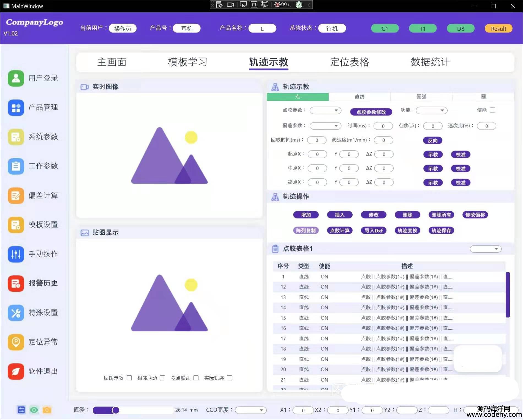Click the C1 status indicator button
Viewport: 523px width, 420px height.
[385, 29]
